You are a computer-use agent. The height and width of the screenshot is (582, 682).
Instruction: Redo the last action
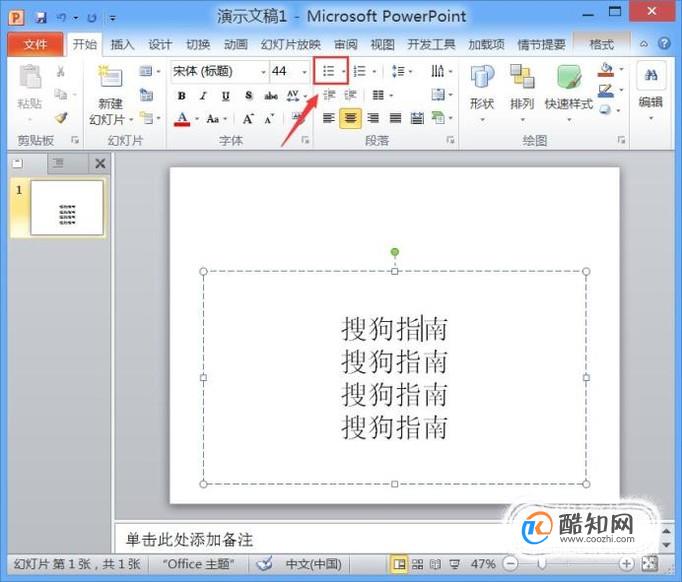point(92,18)
